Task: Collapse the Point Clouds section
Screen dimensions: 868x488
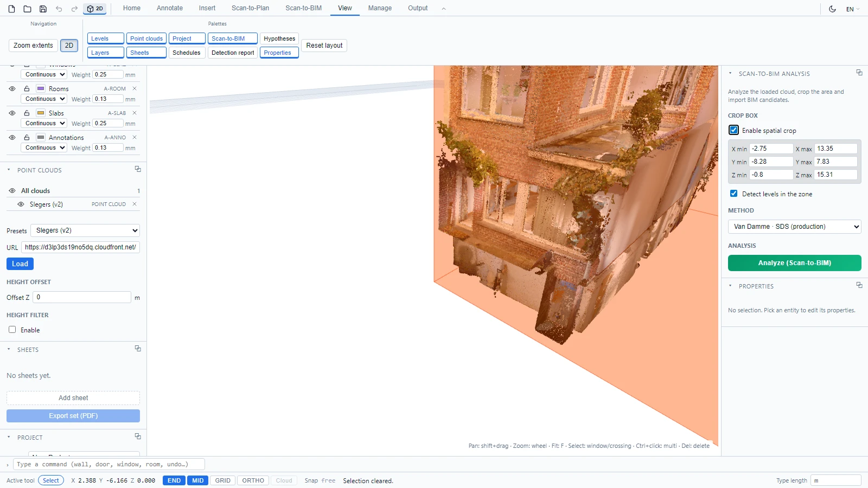Action: point(9,170)
